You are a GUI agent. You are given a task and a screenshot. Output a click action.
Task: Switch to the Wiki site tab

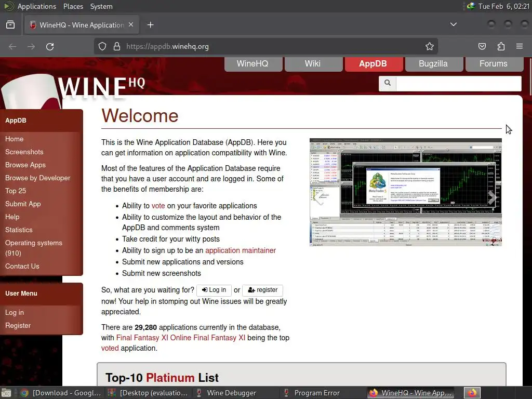tap(313, 64)
